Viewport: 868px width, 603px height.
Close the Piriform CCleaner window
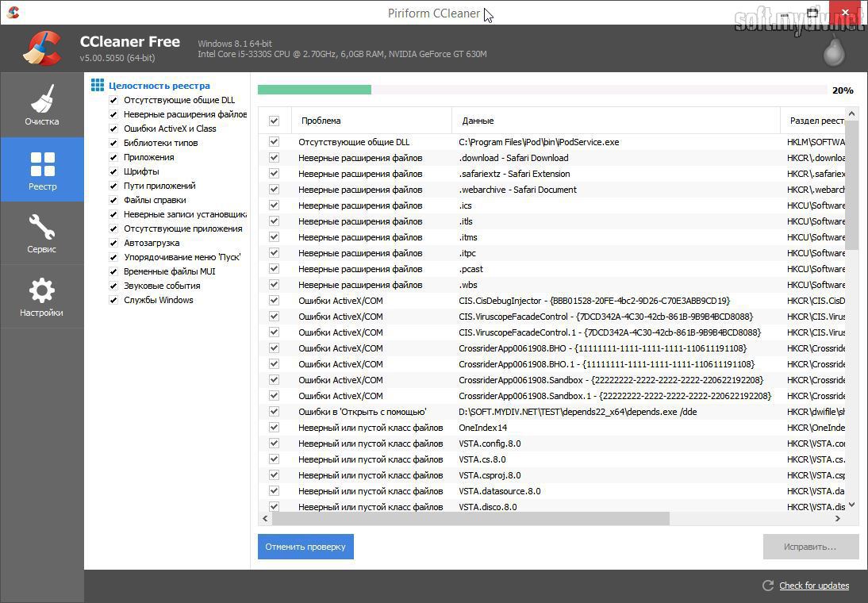tap(845, 12)
